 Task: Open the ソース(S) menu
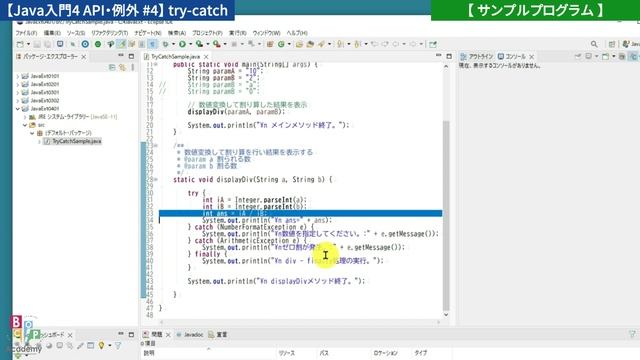coord(76,33)
